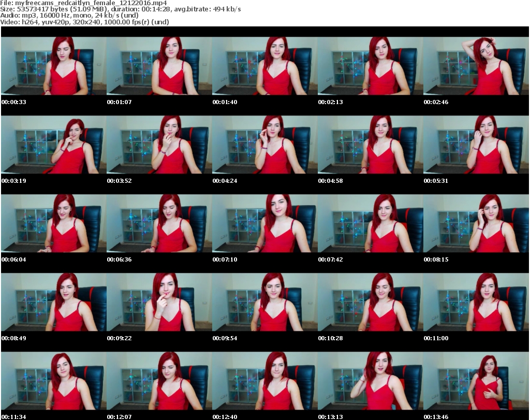Select the video frame timestamped 00:12:07
This screenshot has width=530, height=420.
click(x=159, y=381)
